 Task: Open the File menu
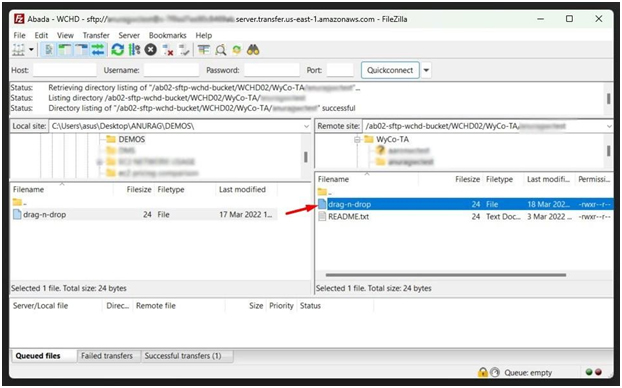19,35
